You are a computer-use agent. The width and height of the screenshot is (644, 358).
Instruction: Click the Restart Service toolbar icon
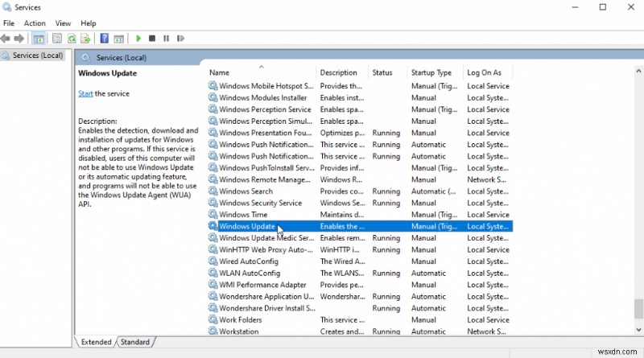[180, 38]
